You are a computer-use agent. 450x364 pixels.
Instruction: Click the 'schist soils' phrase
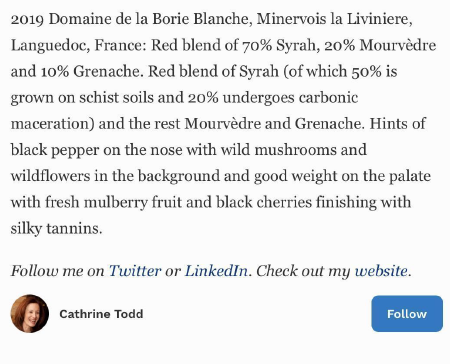click(116, 98)
